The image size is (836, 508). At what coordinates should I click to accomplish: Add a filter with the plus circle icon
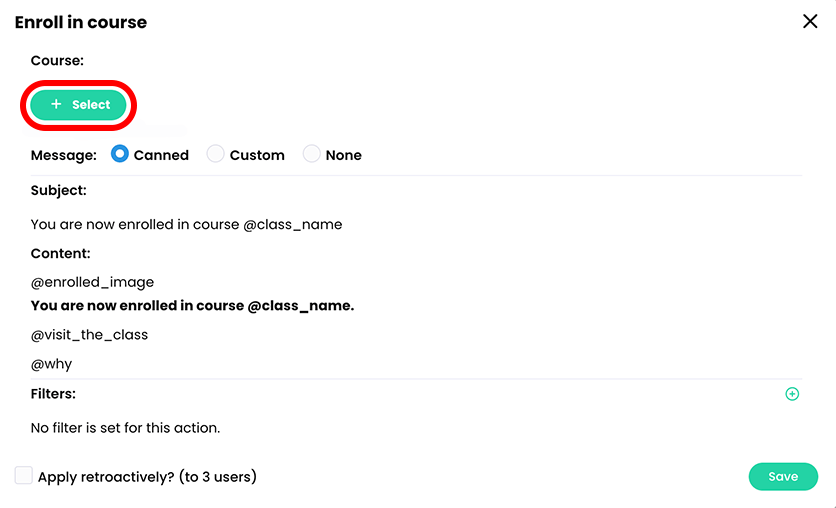[x=792, y=394]
